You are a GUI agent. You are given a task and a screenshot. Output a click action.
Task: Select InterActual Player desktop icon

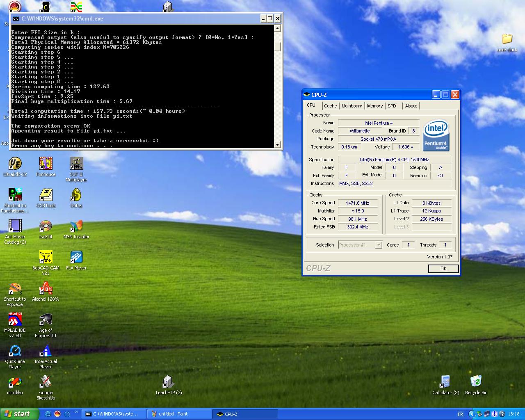point(46,356)
